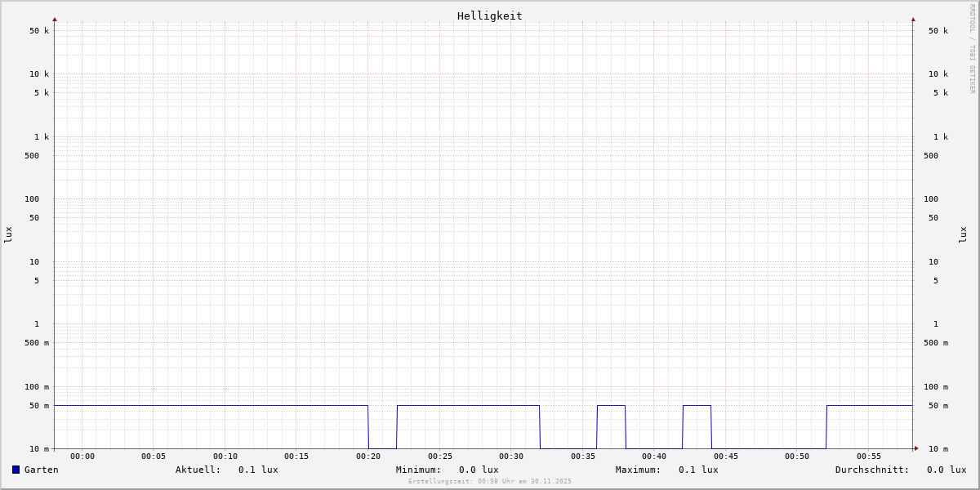
Task: Click the 00:35 time axis label
Action: tap(583, 457)
